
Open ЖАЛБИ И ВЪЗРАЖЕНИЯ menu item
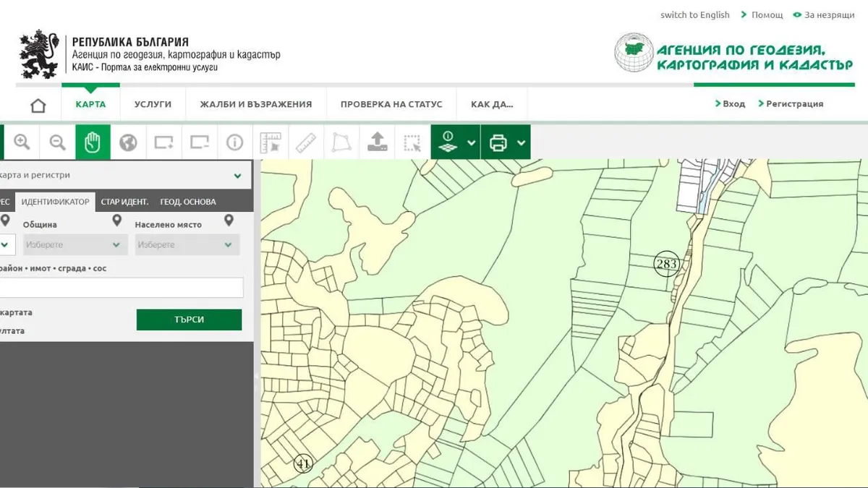256,104
